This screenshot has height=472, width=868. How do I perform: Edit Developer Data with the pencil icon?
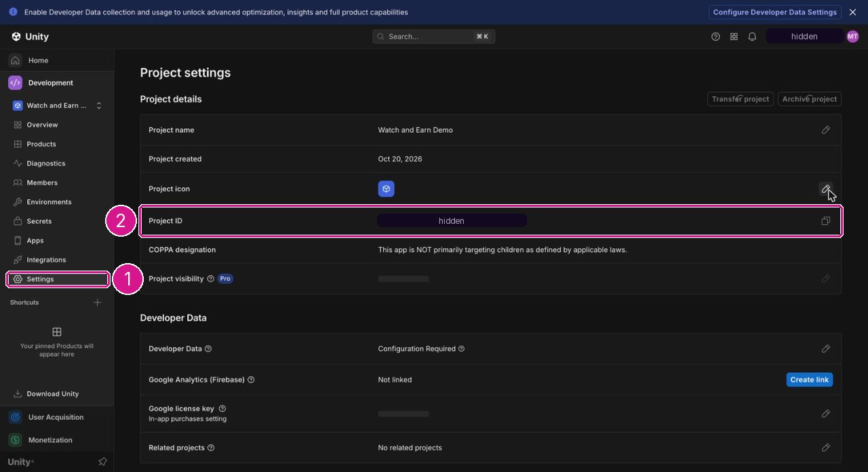pyautogui.click(x=825, y=349)
